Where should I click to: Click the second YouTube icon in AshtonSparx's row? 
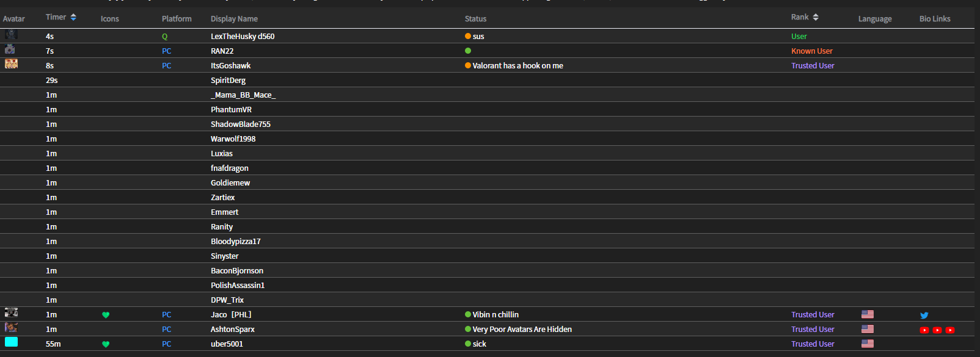click(937, 330)
